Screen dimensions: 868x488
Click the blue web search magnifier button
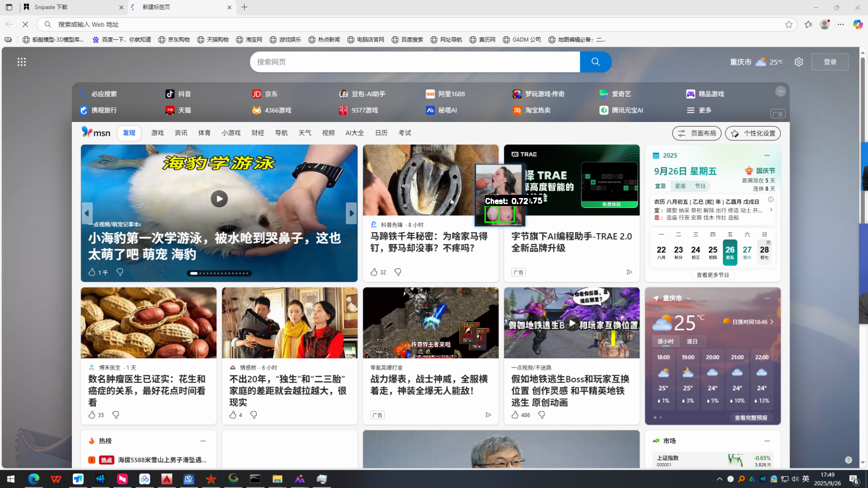595,62
